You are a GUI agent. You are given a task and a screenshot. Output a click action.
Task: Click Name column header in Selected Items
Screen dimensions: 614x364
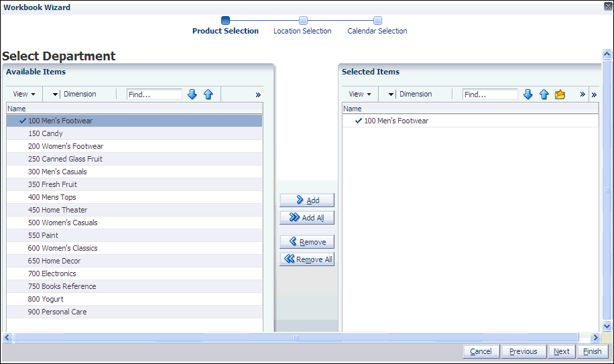(x=471, y=109)
